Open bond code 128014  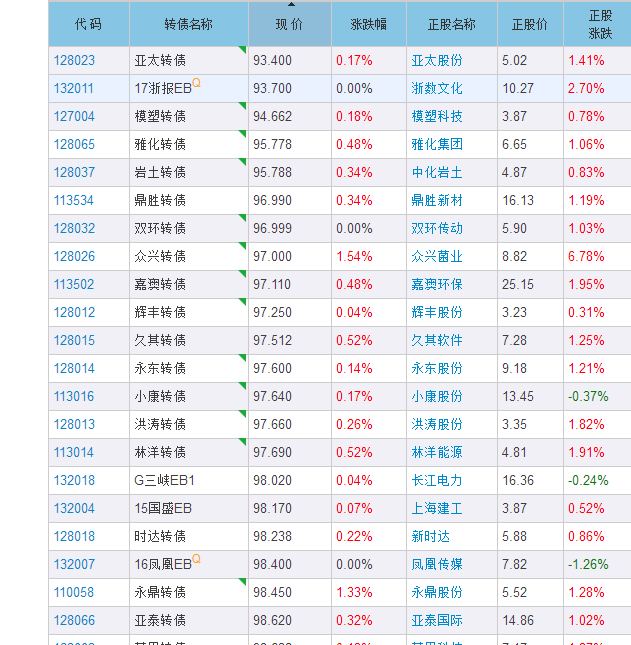pyautogui.click(x=74, y=368)
